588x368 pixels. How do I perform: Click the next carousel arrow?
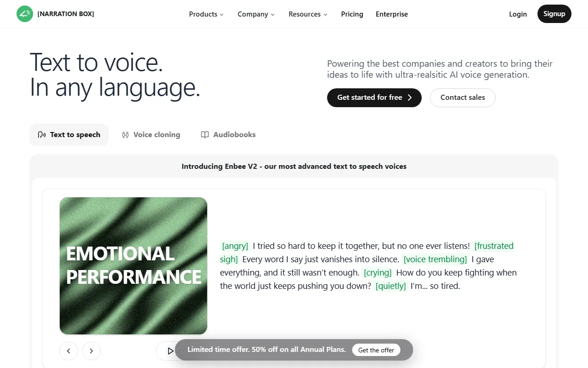point(91,351)
